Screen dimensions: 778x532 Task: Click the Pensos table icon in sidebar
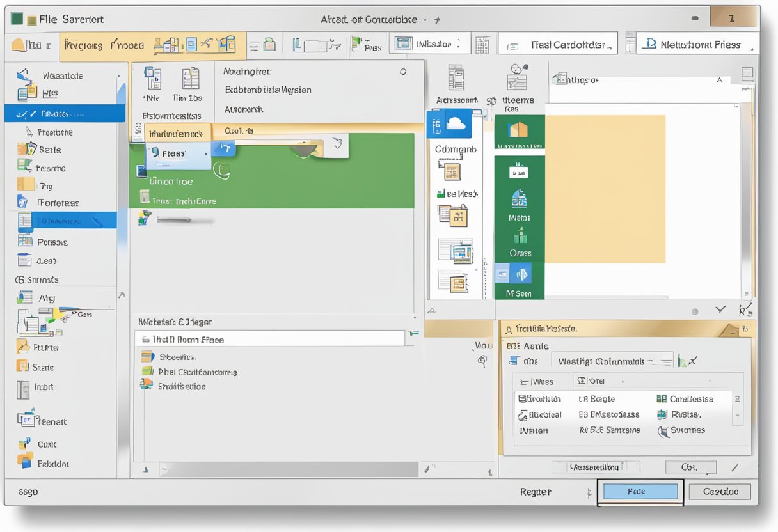(x=26, y=241)
